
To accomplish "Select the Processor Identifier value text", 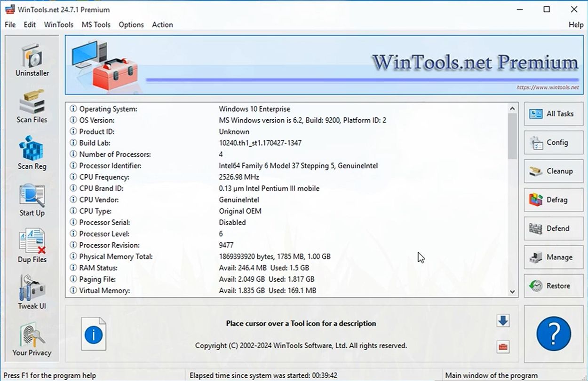I will coord(298,166).
